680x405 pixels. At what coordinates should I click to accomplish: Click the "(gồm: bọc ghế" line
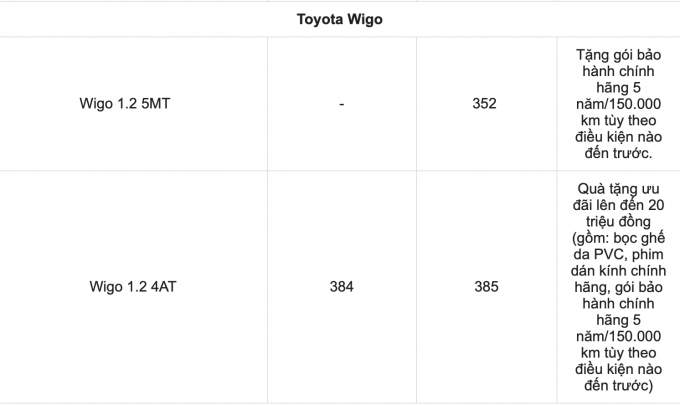point(614,238)
